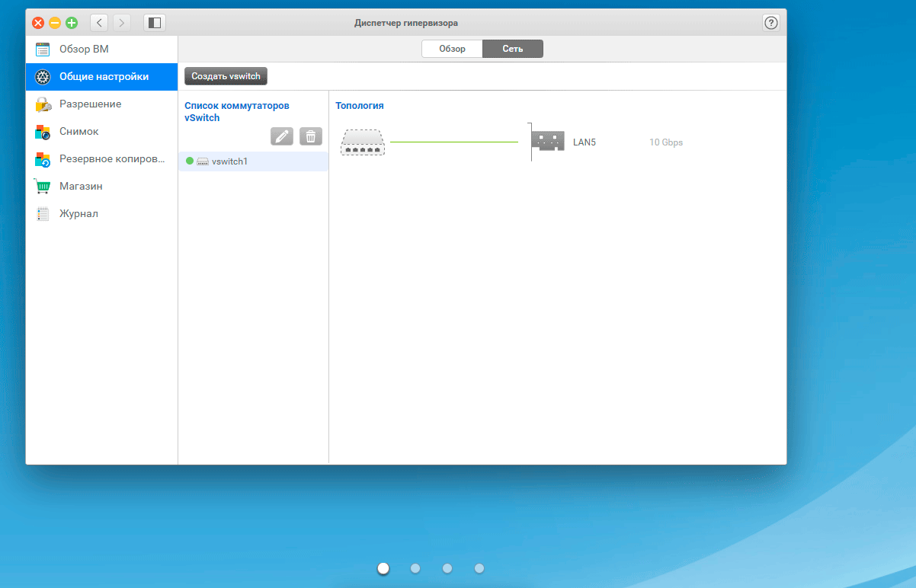Click the Обзор ВМ list icon
This screenshot has height=588, width=916.
pos(43,50)
